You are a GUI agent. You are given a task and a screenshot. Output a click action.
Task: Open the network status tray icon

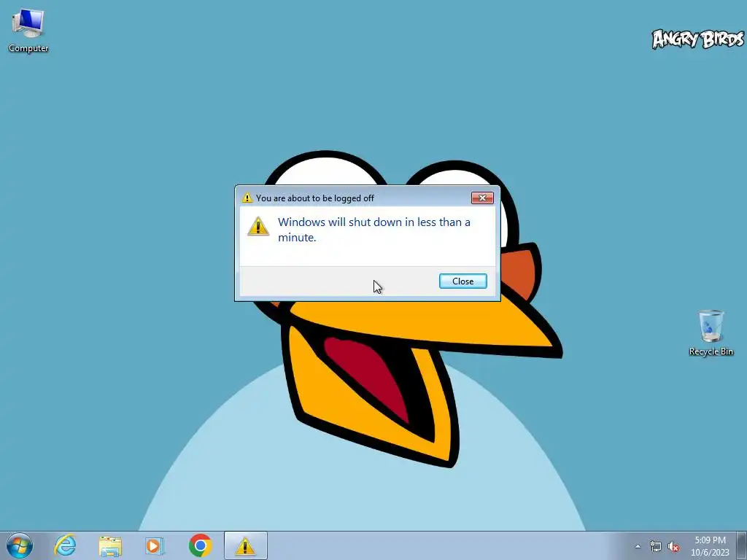[656, 547]
